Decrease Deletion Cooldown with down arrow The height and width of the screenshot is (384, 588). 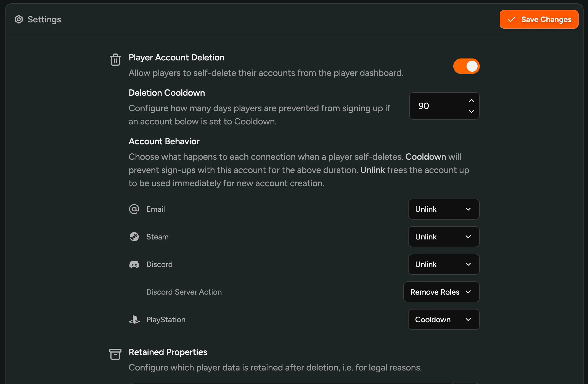coord(471,111)
